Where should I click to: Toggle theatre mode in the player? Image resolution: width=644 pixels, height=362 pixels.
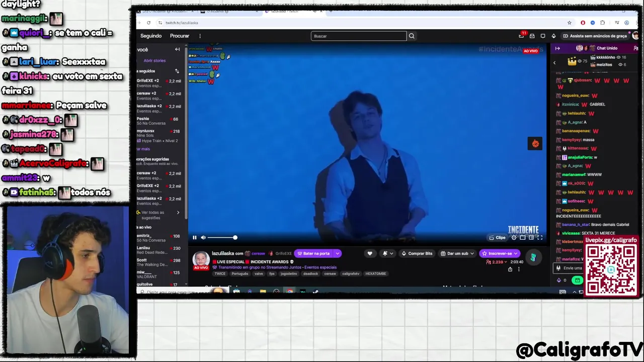click(522, 237)
